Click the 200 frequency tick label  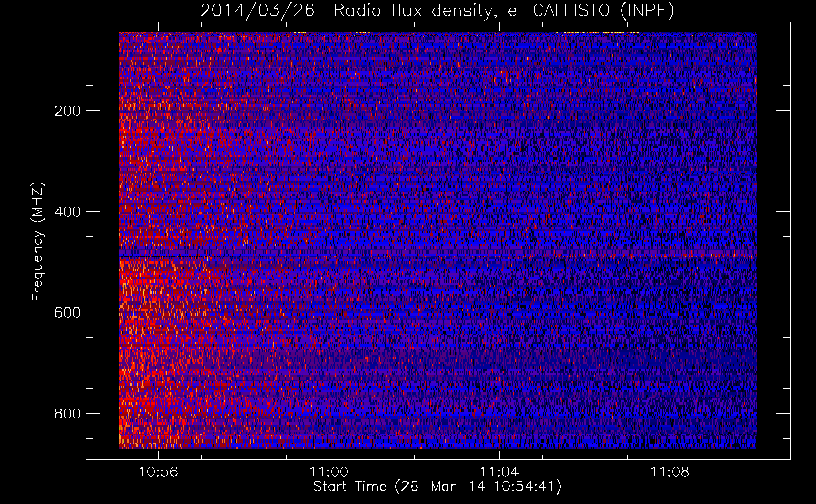tap(68, 111)
